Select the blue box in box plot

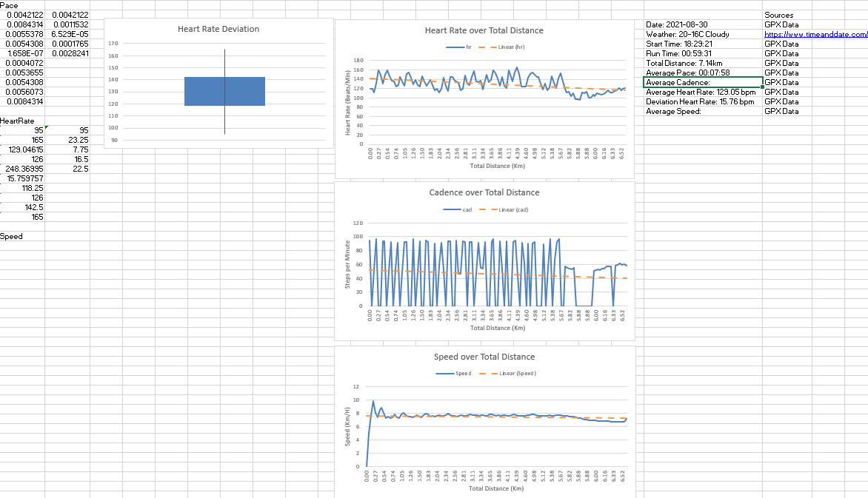coord(224,91)
